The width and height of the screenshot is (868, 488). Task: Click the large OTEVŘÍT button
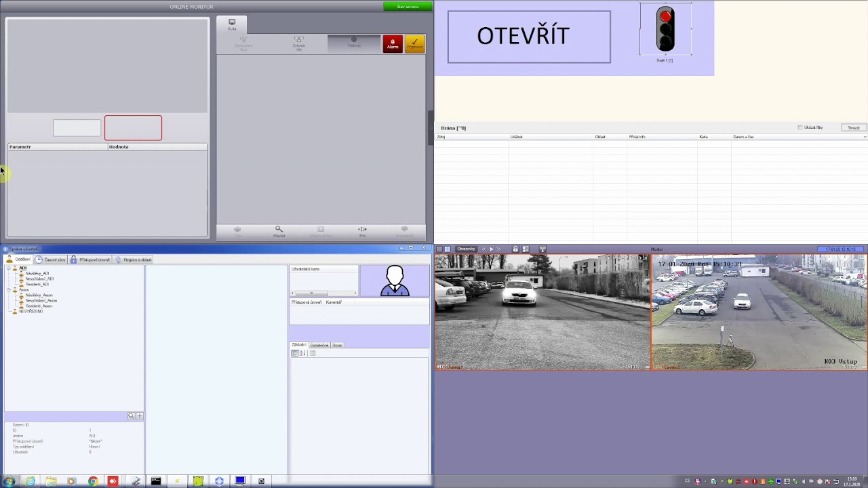[529, 37]
